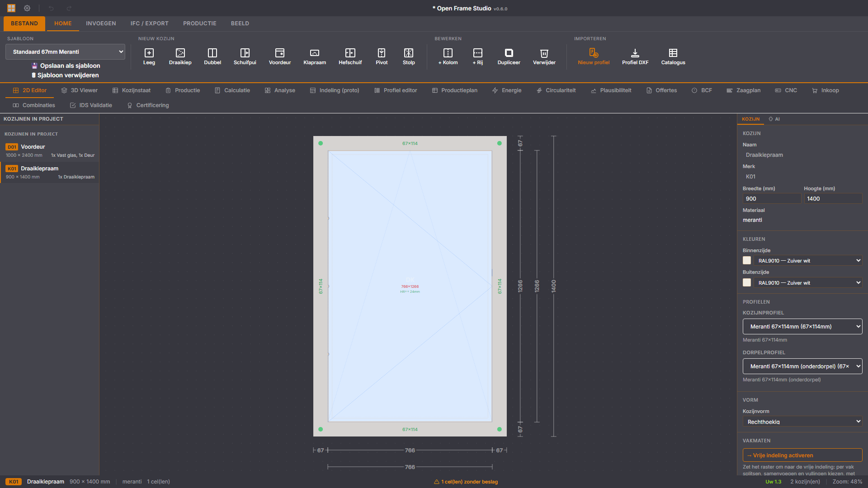Open the Sjabloon dropdown
Image resolution: width=868 pixels, height=488 pixels.
pyautogui.click(x=65, y=52)
